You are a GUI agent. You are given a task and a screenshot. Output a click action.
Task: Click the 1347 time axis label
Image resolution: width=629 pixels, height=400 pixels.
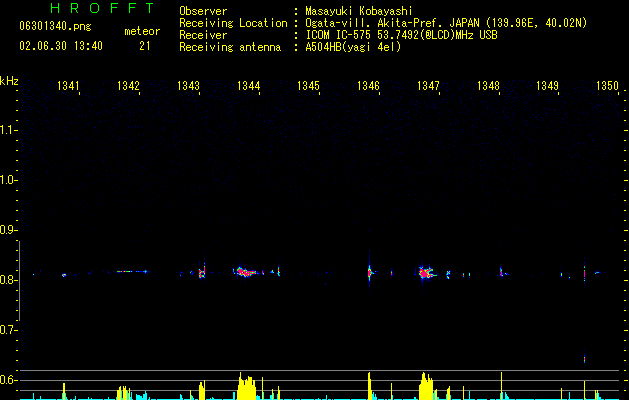[428, 86]
